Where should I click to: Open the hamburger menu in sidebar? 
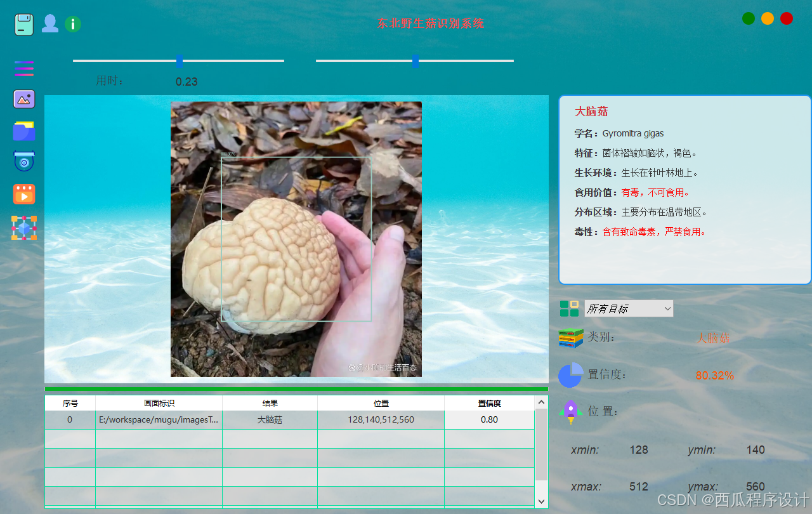(x=24, y=69)
